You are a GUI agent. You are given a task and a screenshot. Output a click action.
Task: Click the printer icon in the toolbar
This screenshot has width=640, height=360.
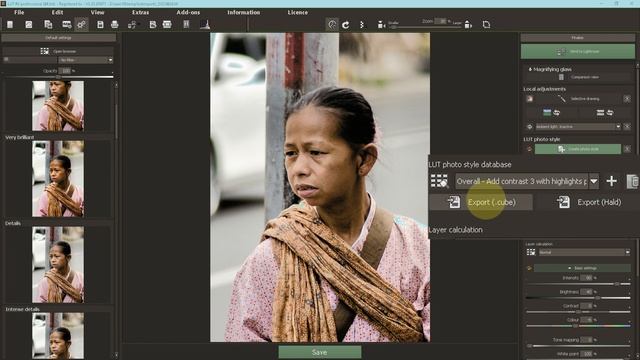(115, 24)
